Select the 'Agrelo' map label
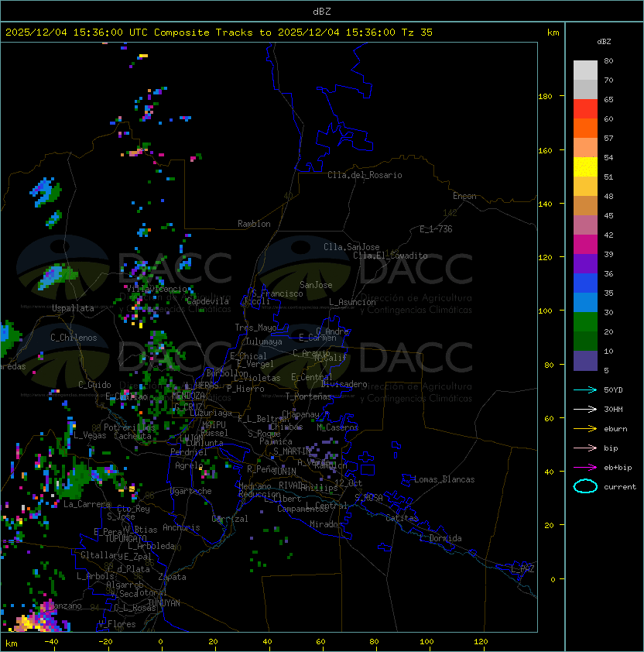The image size is (644, 652). click(x=189, y=465)
